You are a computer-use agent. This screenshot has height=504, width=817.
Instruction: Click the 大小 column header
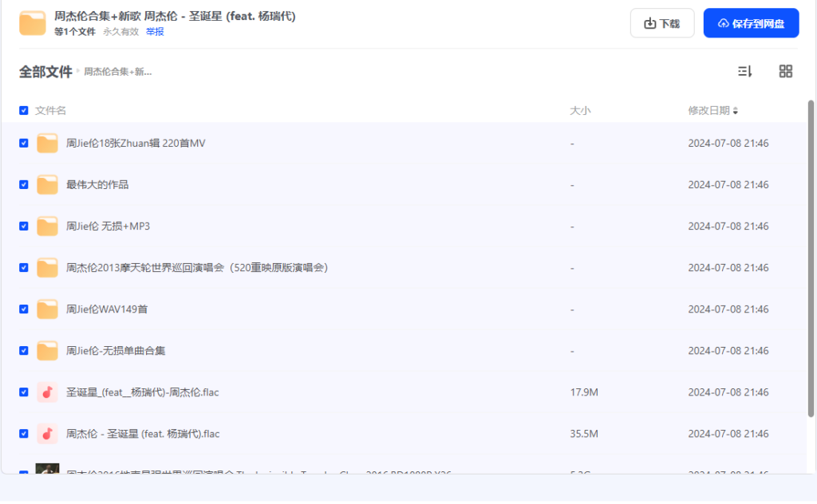(580, 110)
